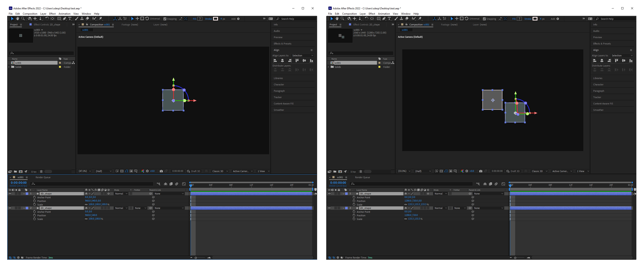This screenshot has width=644, height=268.
Task: Select the Hand tool in the toolbar
Action: pos(17,19)
